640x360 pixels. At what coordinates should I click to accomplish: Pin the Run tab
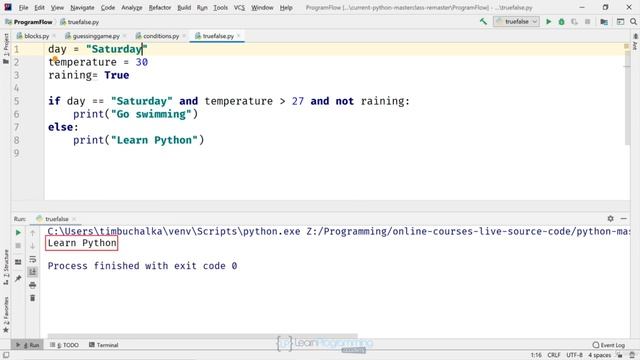point(18,278)
